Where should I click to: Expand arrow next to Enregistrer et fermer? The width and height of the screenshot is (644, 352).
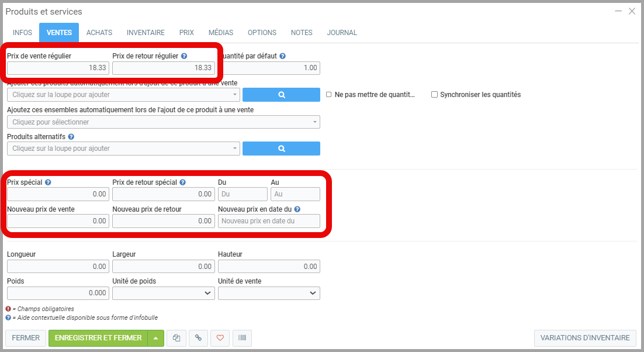point(155,338)
